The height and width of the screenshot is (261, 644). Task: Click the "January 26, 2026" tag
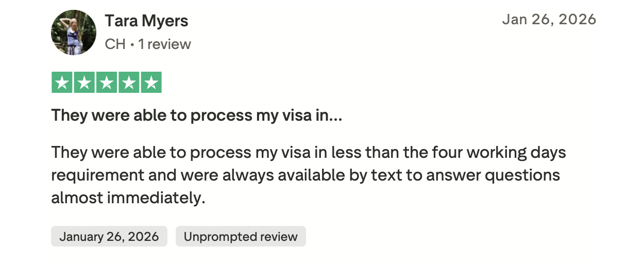109,237
